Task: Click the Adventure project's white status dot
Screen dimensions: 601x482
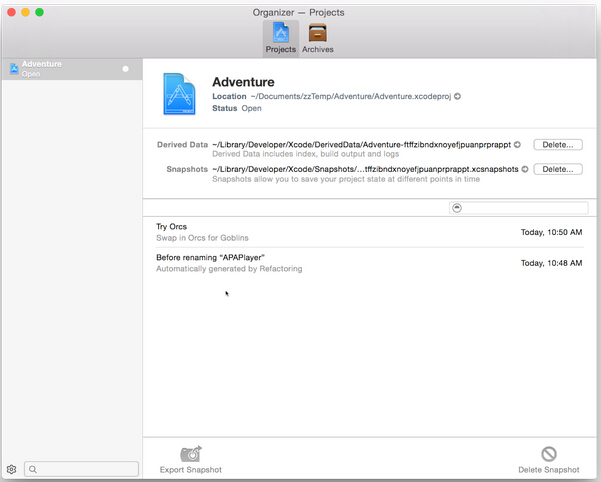Action: click(126, 69)
